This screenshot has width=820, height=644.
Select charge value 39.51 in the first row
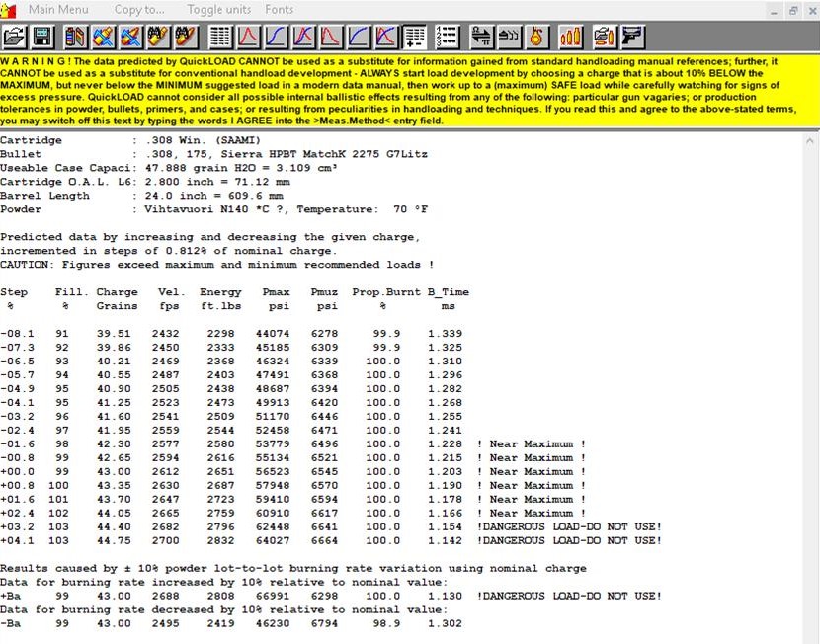[x=114, y=334]
